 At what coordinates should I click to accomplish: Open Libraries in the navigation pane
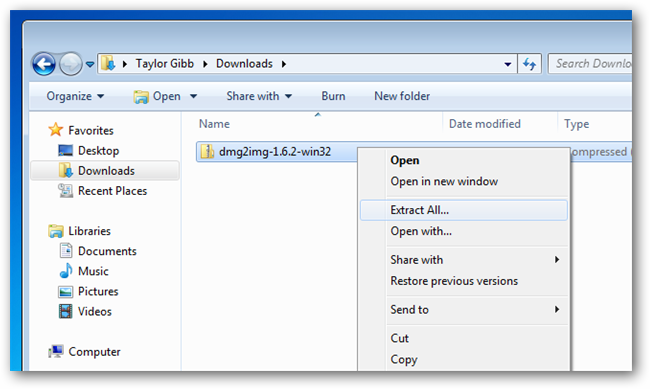[x=90, y=231]
